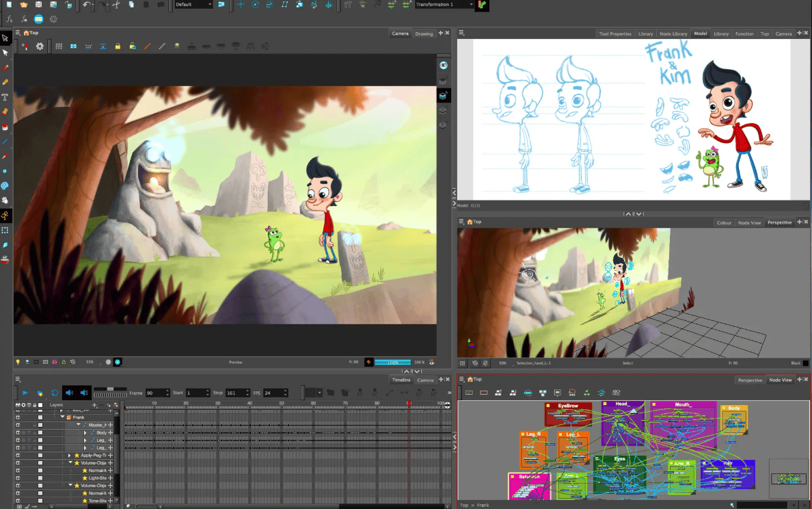
Task: Select the Text tool in left toolbar
Action: point(5,97)
